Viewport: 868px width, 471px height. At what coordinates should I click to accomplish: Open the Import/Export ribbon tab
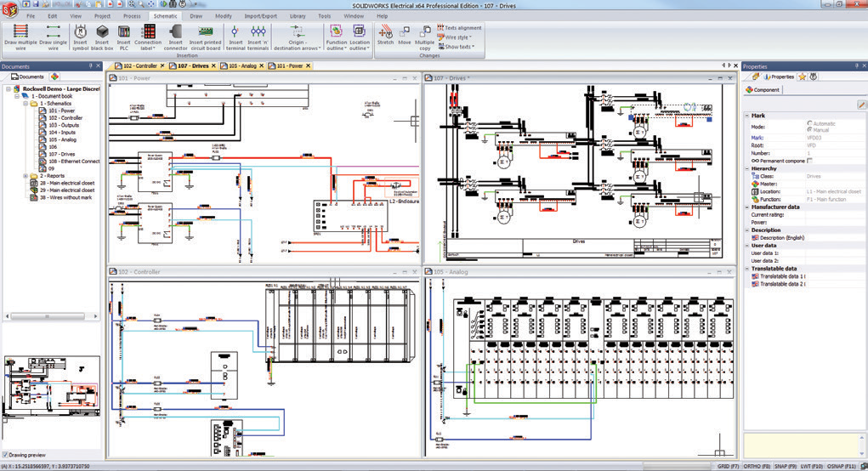pyautogui.click(x=260, y=16)
